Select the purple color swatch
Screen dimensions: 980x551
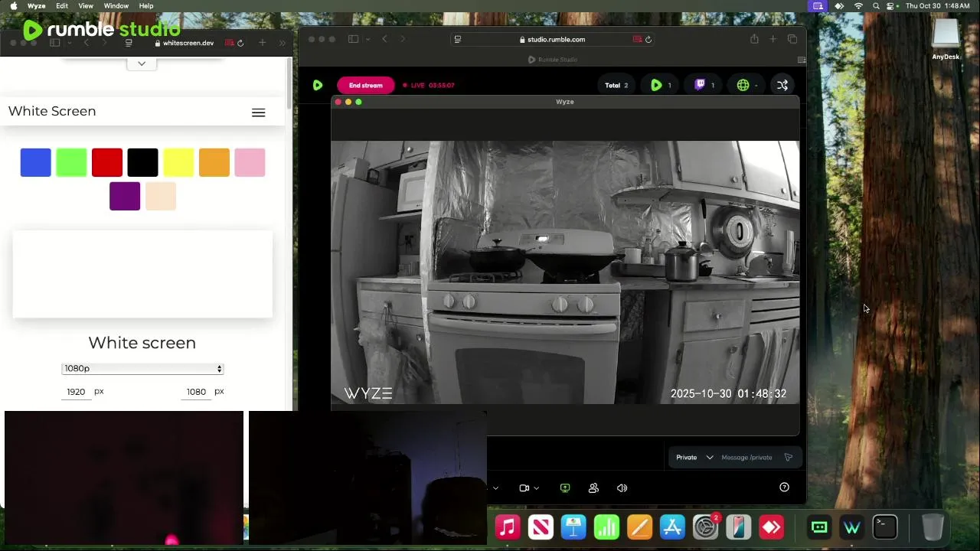click(125, 196)
